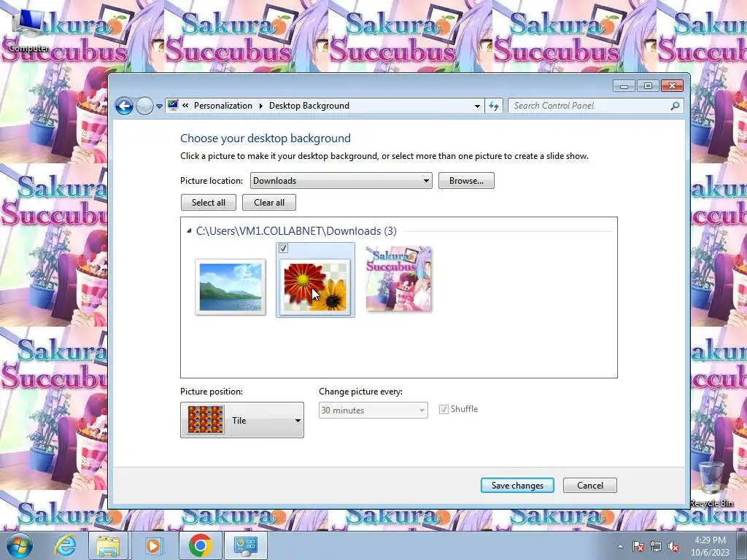Show hidden tray icons arrow
This screenshot has height=560, width=747.
tap(620, 546)
